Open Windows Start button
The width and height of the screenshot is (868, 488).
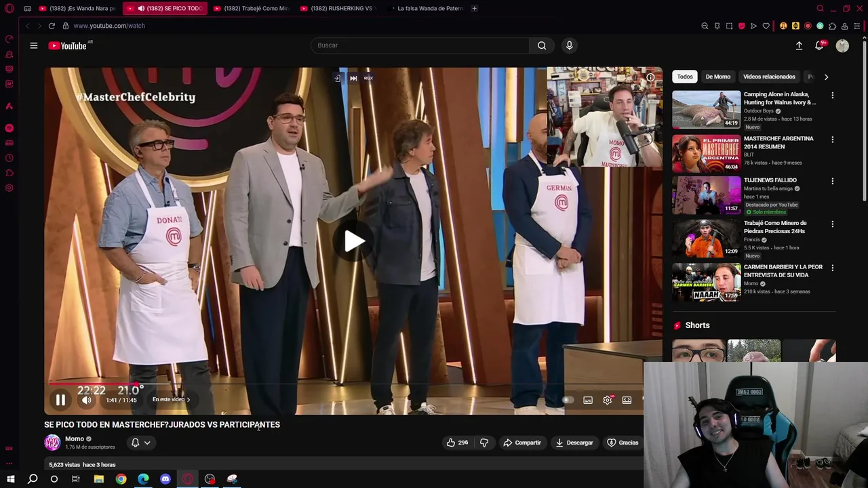[10, 479]
